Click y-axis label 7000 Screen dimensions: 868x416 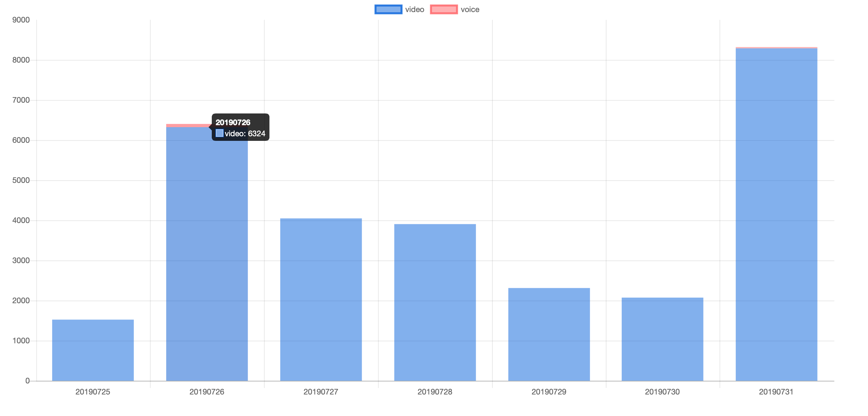pos(21,100)
